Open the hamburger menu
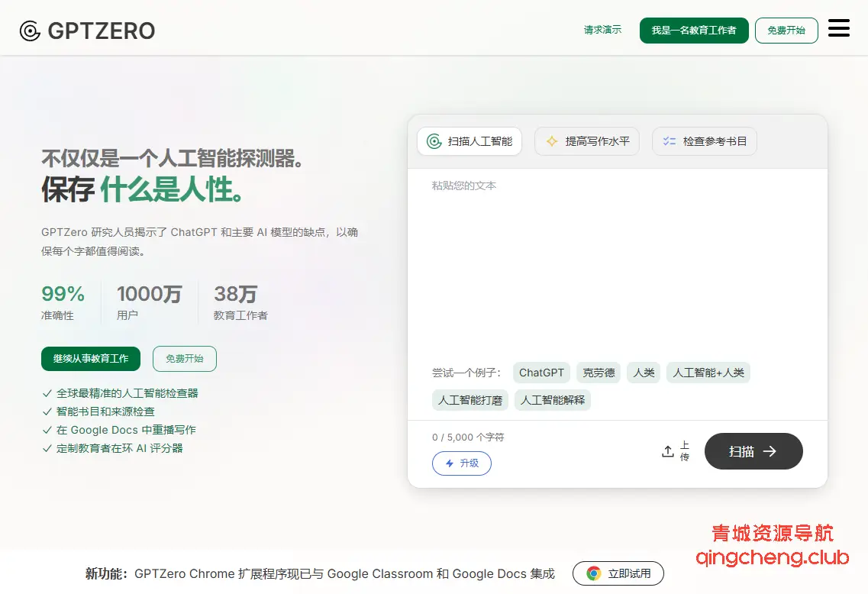 838,28
